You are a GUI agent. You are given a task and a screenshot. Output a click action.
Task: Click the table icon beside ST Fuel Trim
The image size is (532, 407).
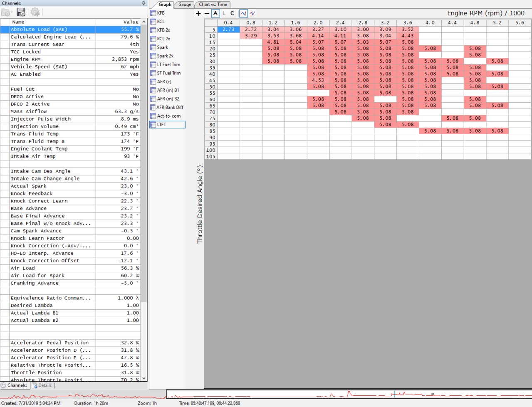tap(153, 73)
